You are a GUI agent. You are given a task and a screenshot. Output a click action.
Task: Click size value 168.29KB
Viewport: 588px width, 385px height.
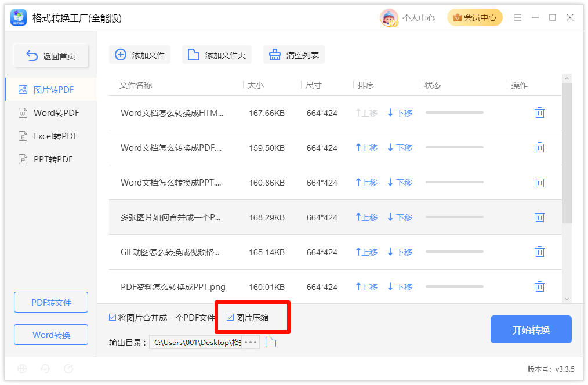click(x=267, y=217)
